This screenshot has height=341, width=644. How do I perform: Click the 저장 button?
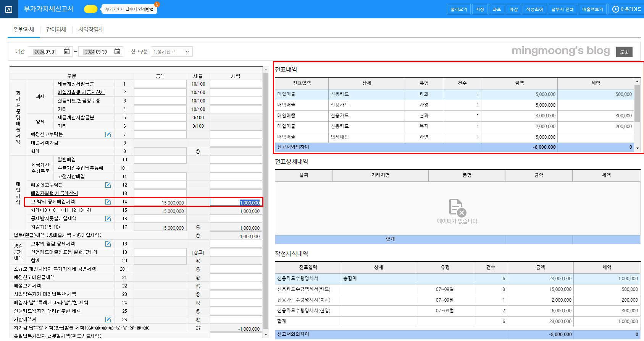[x=480, y=9]
